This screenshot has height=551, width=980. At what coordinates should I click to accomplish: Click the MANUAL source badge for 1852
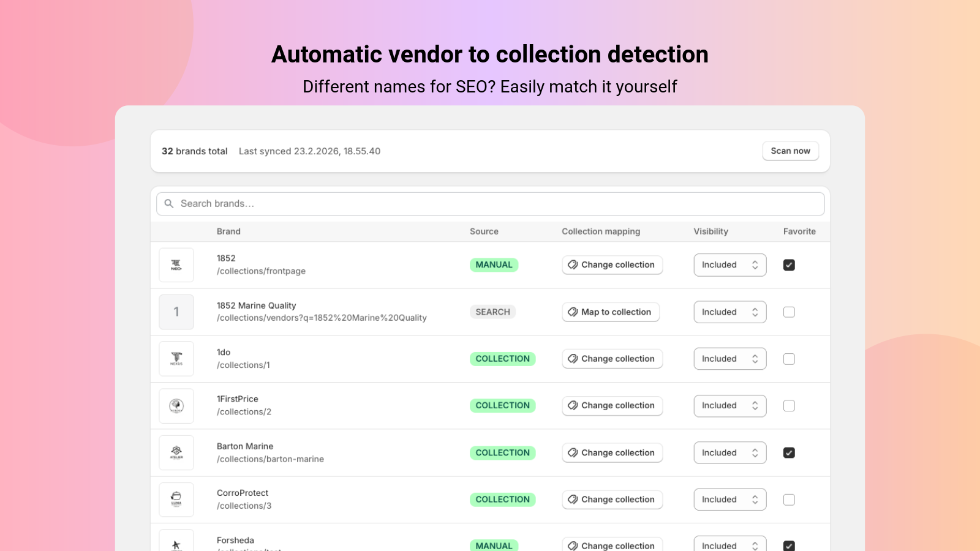494,265
